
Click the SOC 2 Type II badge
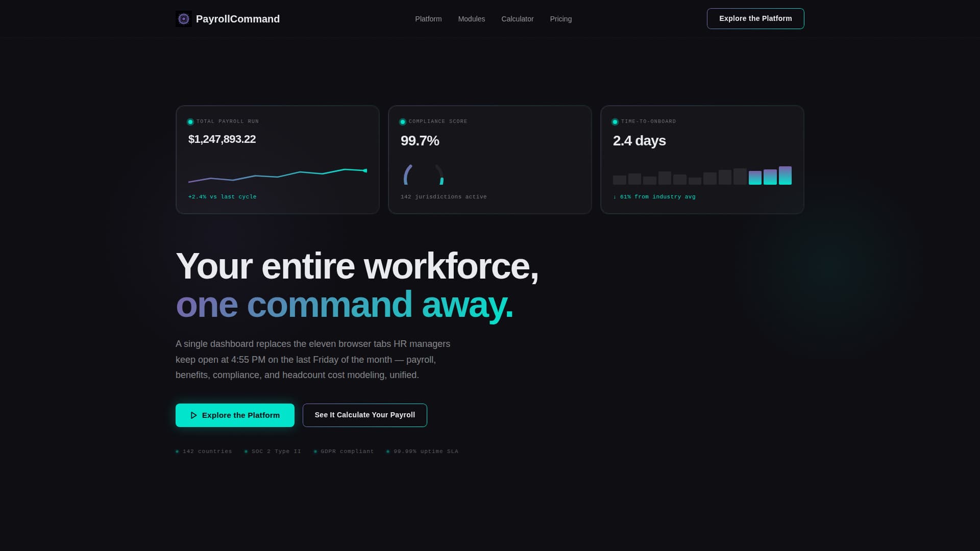click(x=273, y=452)
